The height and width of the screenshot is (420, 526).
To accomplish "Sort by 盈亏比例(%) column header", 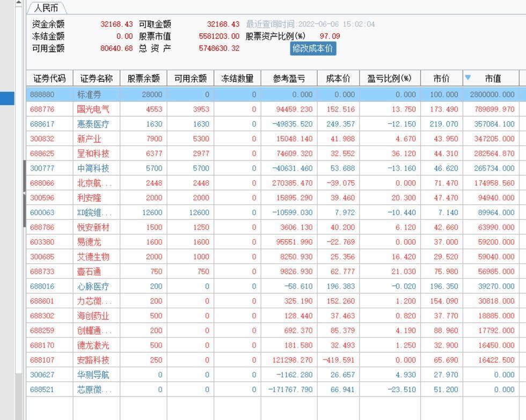I will point(390,78).
